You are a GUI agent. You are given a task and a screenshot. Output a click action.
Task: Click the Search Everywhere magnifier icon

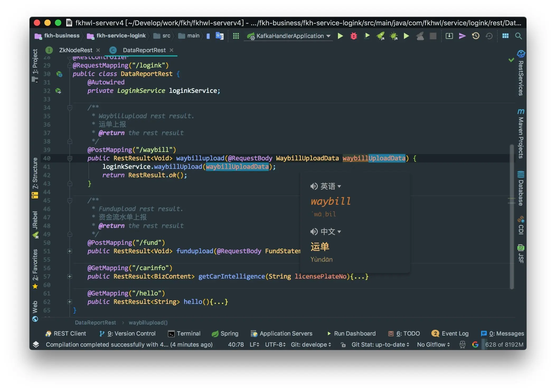518,36
